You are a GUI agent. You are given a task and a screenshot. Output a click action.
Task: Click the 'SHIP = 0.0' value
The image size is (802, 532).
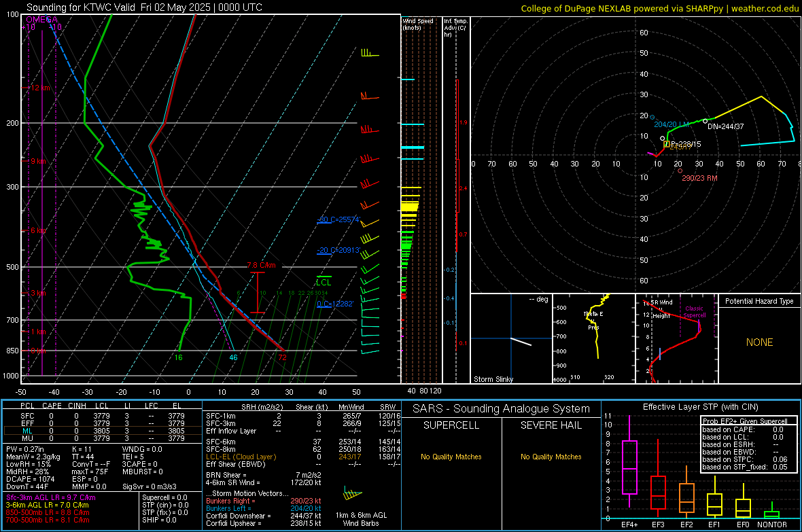159,520
